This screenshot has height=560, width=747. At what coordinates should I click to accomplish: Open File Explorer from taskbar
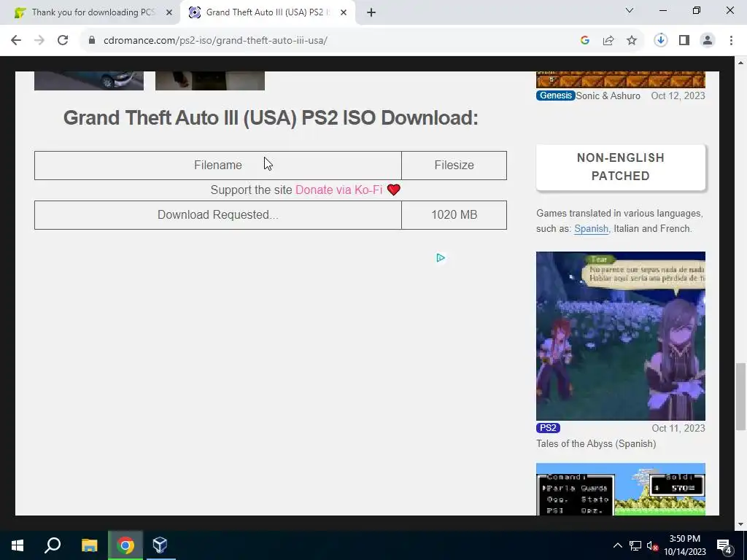[89, 545]
